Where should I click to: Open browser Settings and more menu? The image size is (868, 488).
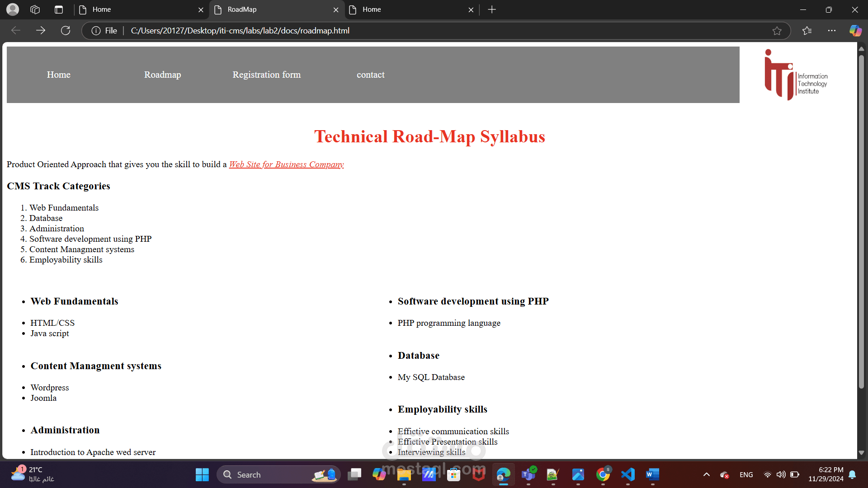[x=832, y=30]
